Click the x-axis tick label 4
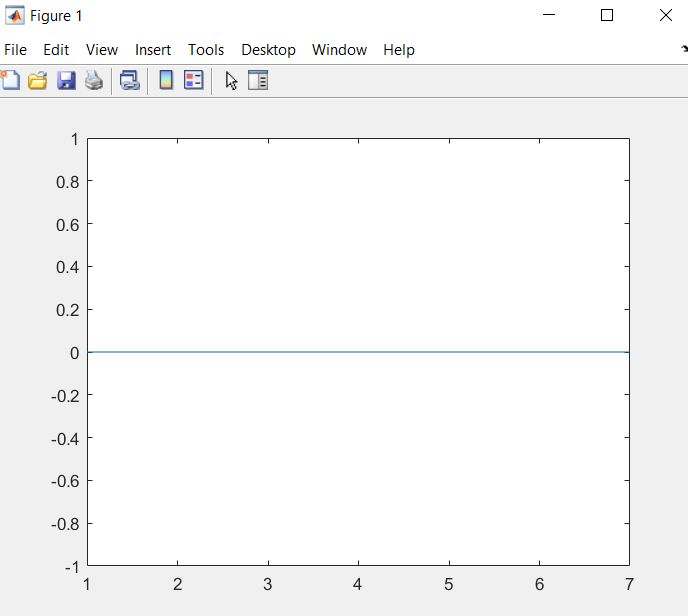 click(x=358, y=584)
